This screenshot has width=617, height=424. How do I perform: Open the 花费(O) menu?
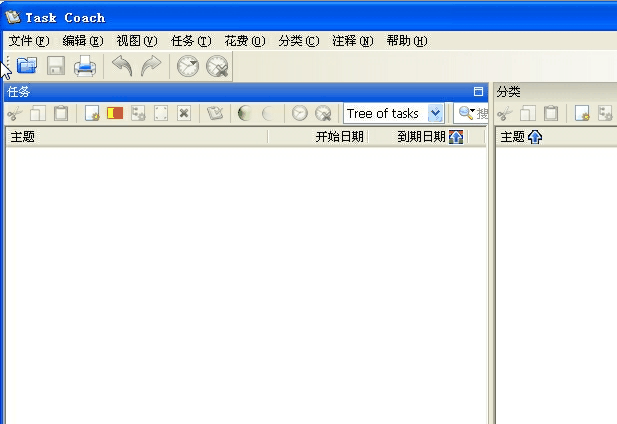[245, 41]
